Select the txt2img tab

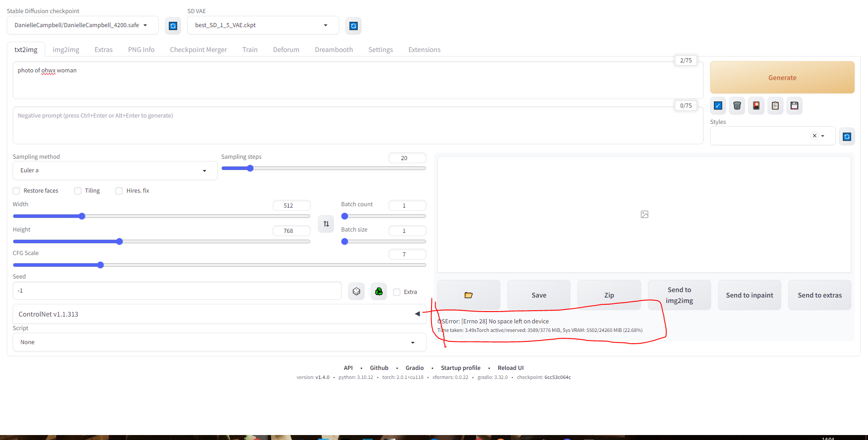tap(26, 50)
